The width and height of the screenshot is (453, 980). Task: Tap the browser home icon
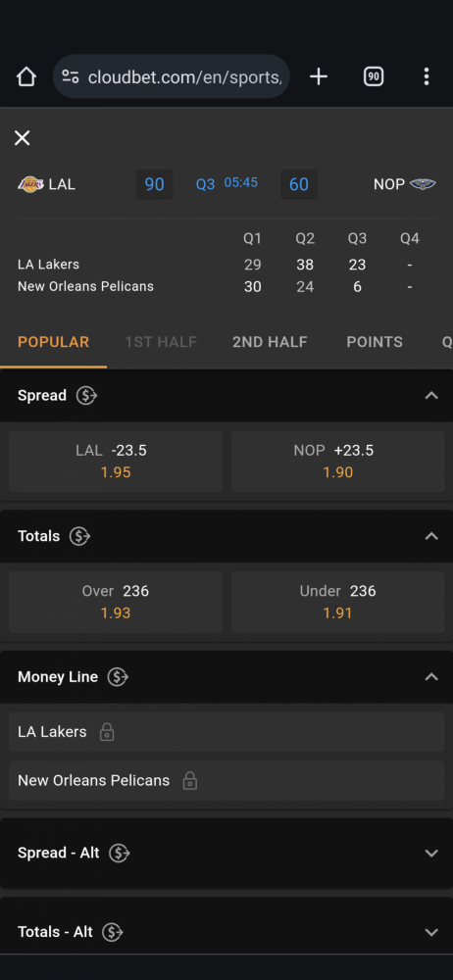pyautogui.click(x=26, y=76)
